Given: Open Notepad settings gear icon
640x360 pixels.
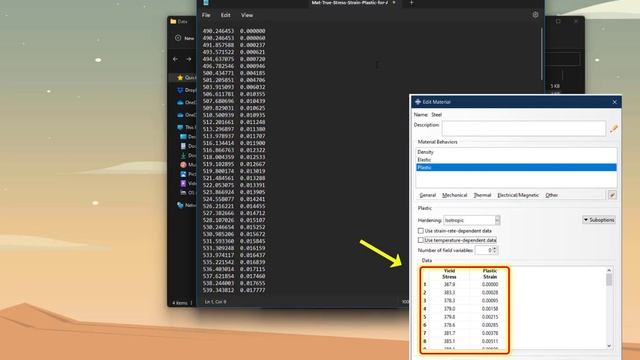Looking at the screenshot, I should [535, 15].
